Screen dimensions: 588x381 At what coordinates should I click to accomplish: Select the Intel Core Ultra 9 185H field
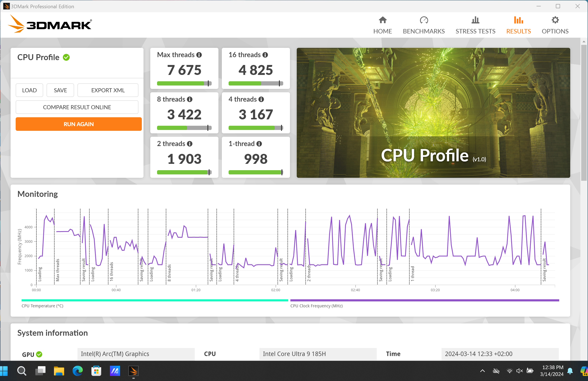coord(318,354)
